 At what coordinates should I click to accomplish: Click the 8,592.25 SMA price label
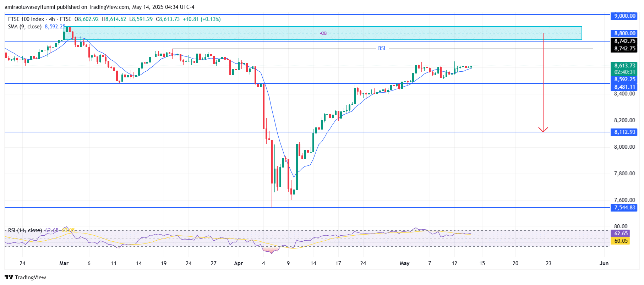coord(624,80)
